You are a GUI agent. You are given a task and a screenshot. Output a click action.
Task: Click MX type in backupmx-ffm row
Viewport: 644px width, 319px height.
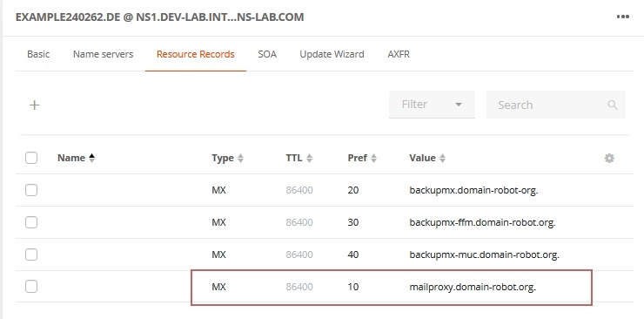pyautogui.click(x=219, y=222)
